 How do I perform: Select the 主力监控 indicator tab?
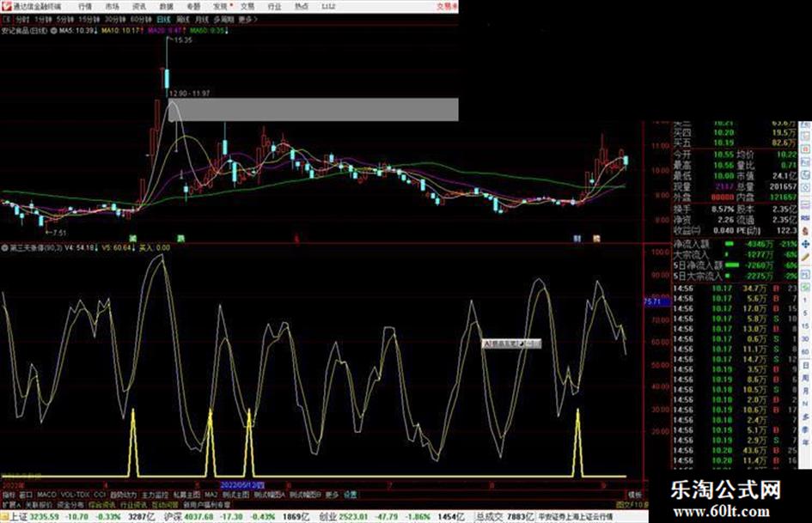(x=155, y=495)
